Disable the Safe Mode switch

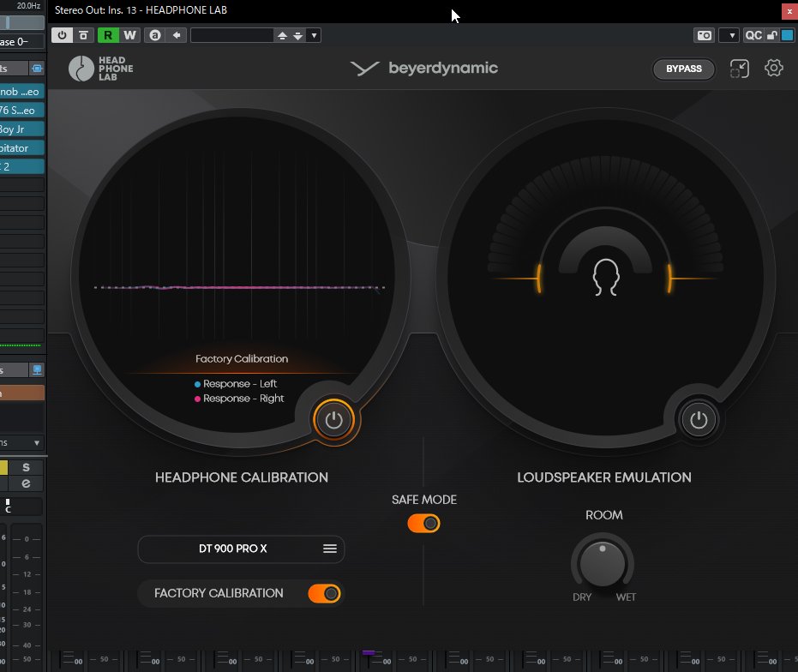point(423,524)
